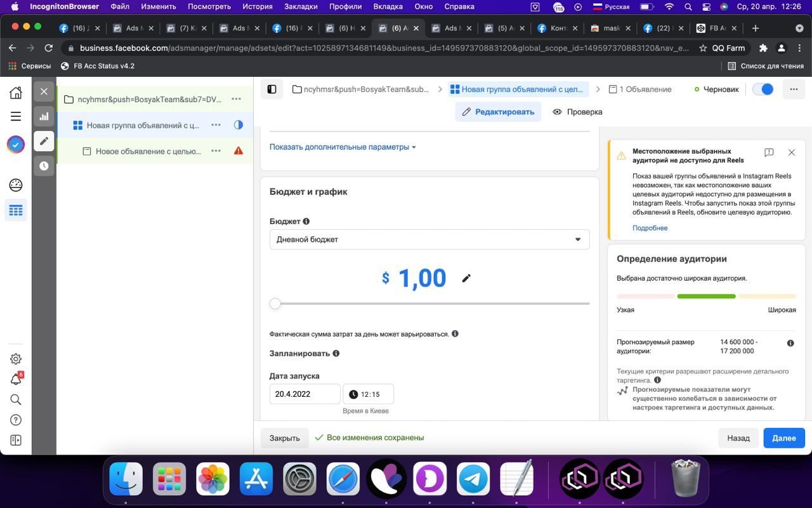Open the Профили menu
812x508 pixels.
[346, 6]
